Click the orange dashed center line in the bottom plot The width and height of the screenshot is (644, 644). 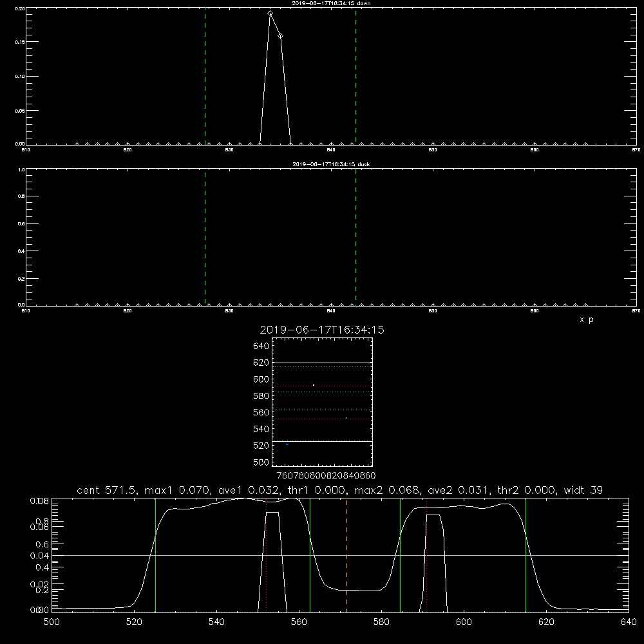[346, 555]
